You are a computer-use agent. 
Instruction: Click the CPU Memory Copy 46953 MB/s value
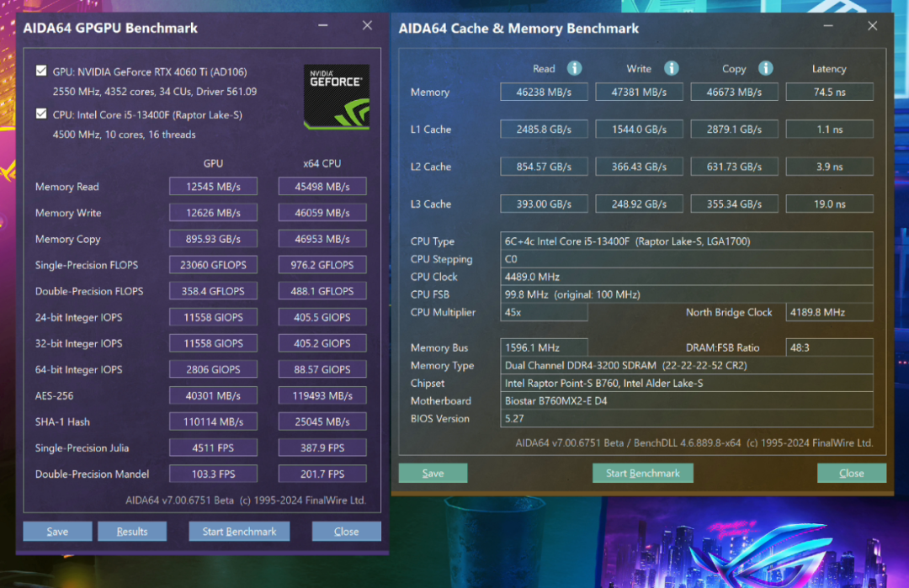coord(322,239)
